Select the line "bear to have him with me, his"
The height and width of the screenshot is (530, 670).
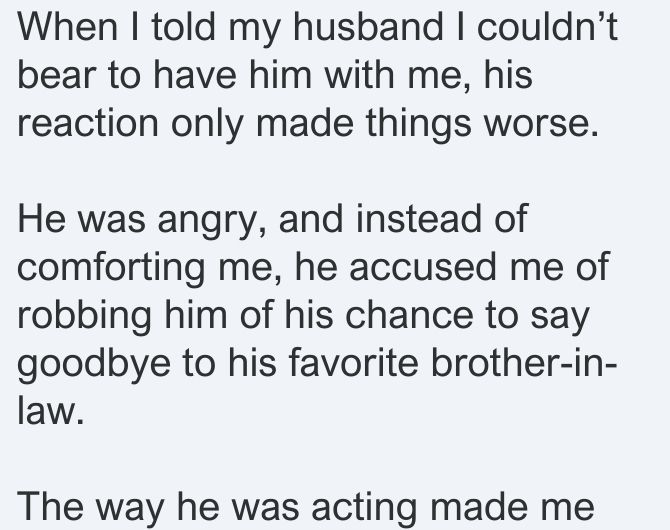click(275, 75)
